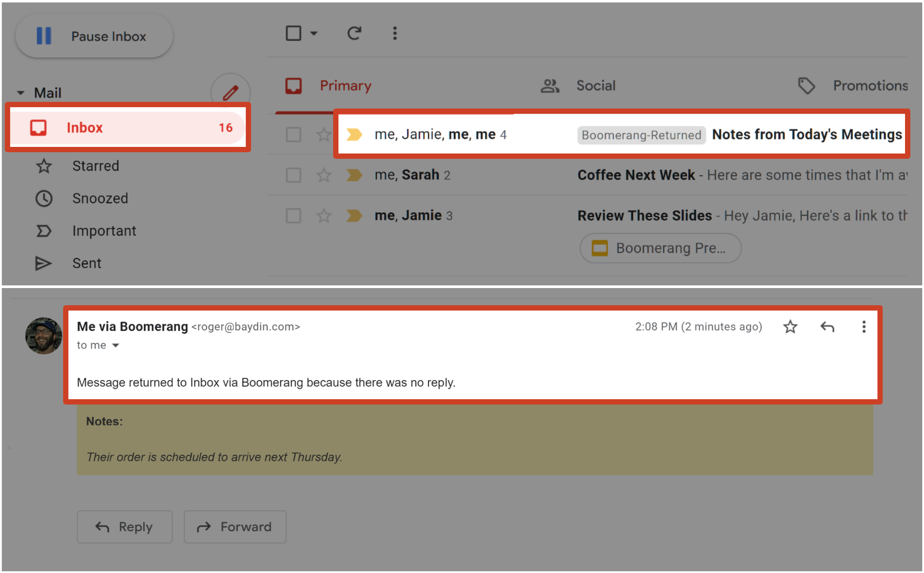Star the Coffee Next Week email

(x=324, y=175)
